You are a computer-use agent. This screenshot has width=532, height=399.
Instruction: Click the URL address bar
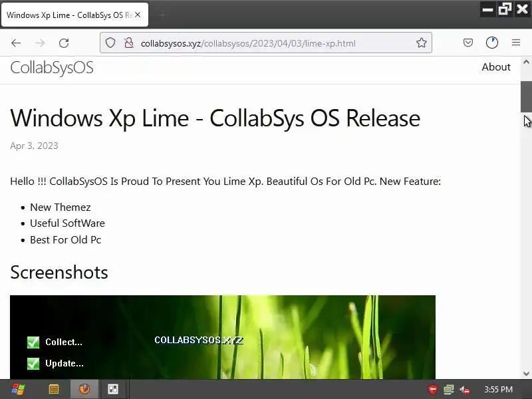tap(265, 43)
